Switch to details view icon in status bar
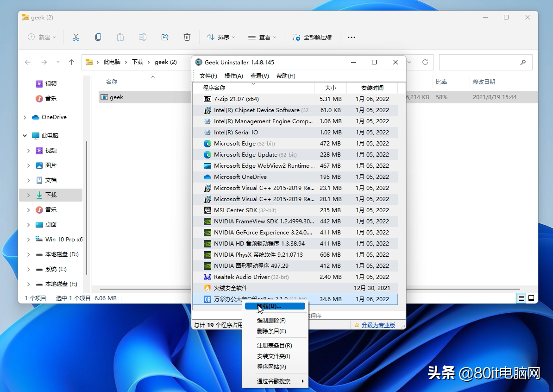Image resolution: width=553 pixels, height=392 pixels. pos(522,298)
